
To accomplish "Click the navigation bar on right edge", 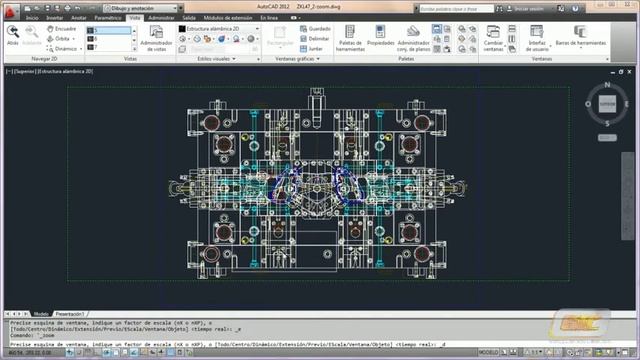I will pos(627,196).
